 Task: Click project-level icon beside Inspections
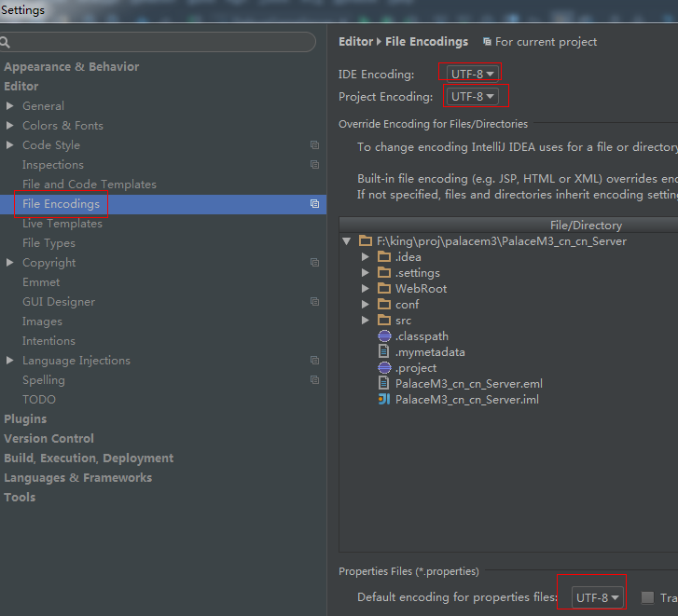coord(315,165)
